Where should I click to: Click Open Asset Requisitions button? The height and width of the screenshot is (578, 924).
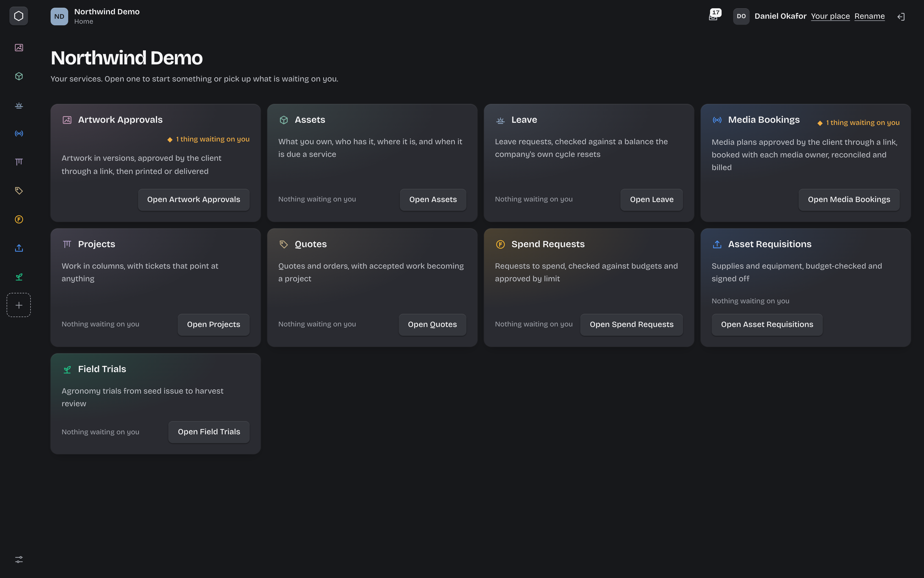(767, 325)
